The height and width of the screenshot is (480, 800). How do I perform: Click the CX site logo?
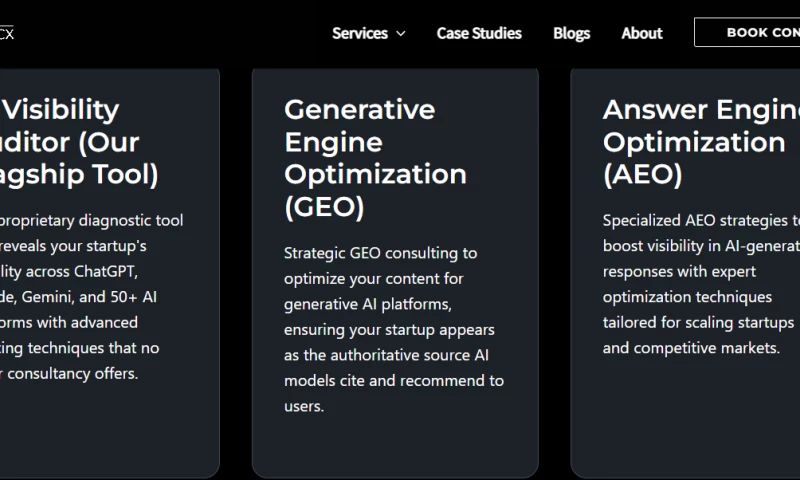tap(6, 33)
